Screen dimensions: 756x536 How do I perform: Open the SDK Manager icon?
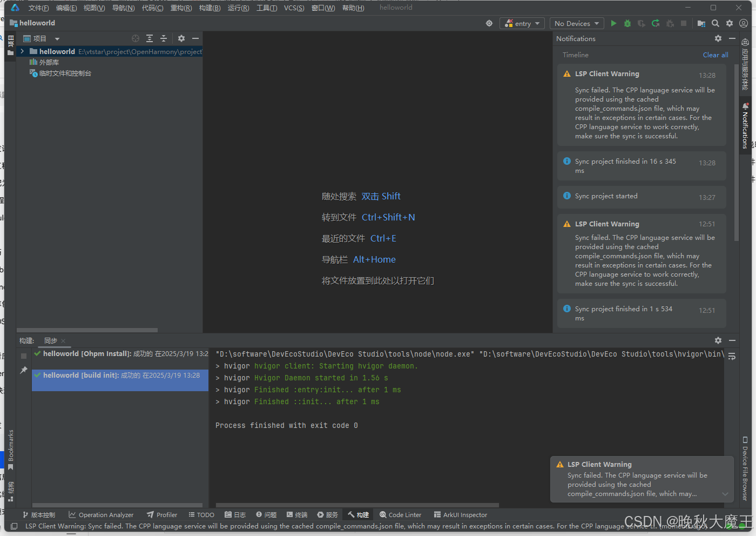pos(701,23)
